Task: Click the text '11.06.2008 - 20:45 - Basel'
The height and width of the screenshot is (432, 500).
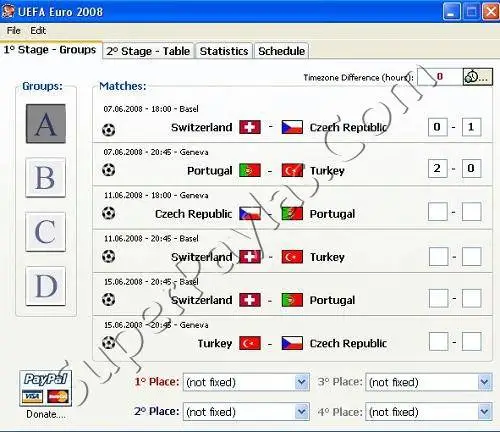Action: click(151, 239)
